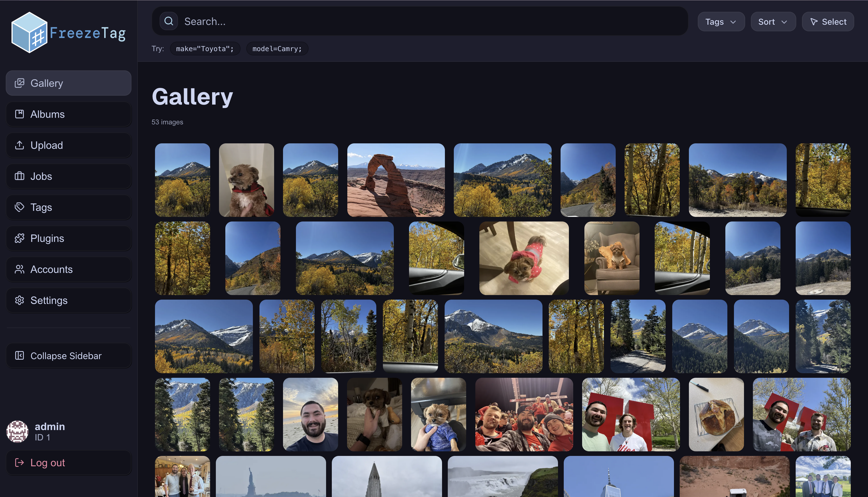868x497 pixels.
Task: Open the Delicate Arch photo thumbnail
Action: (x=396, y=180)
